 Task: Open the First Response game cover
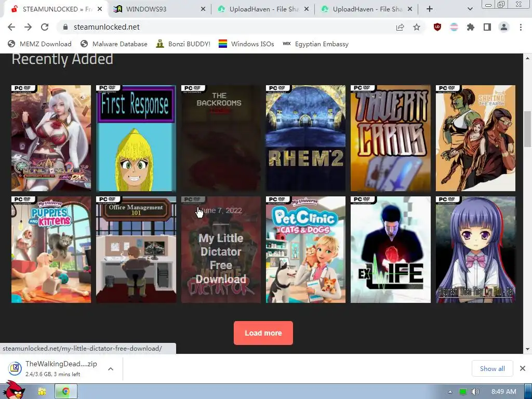click(x=136, y=138)
